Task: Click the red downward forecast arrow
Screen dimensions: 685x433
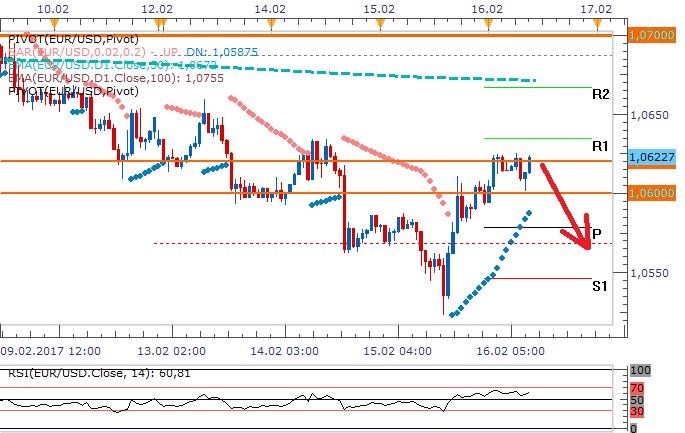Action: pos(567,207)
